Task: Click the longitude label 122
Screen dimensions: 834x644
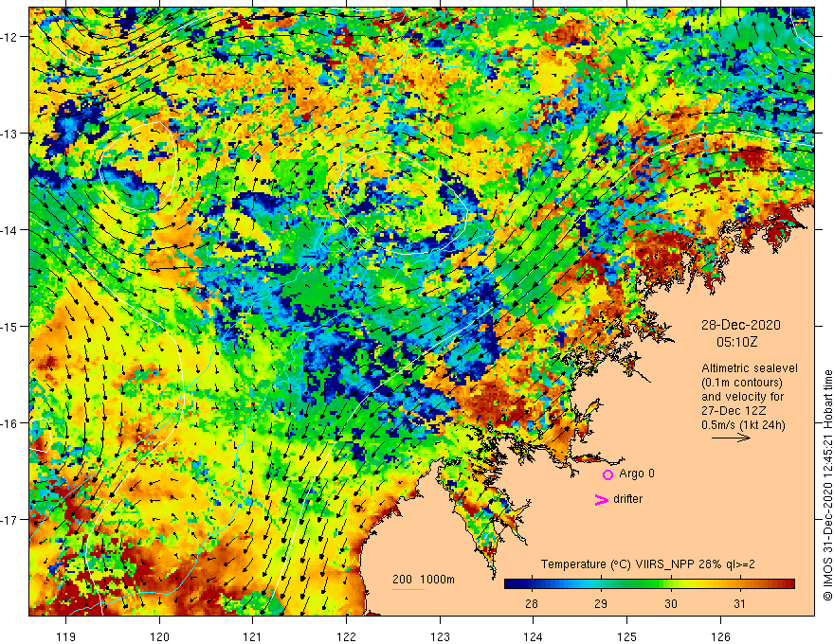Action: [x=346, y=636]
